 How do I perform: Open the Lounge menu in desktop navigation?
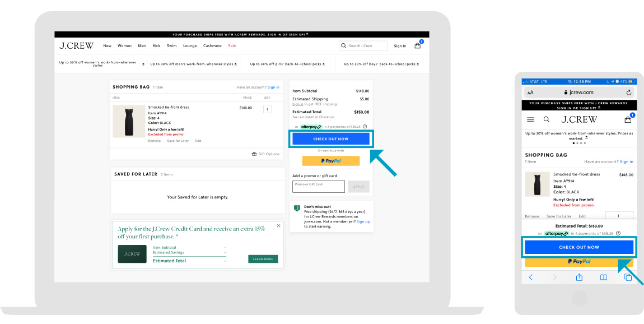[x=190, y=45]
